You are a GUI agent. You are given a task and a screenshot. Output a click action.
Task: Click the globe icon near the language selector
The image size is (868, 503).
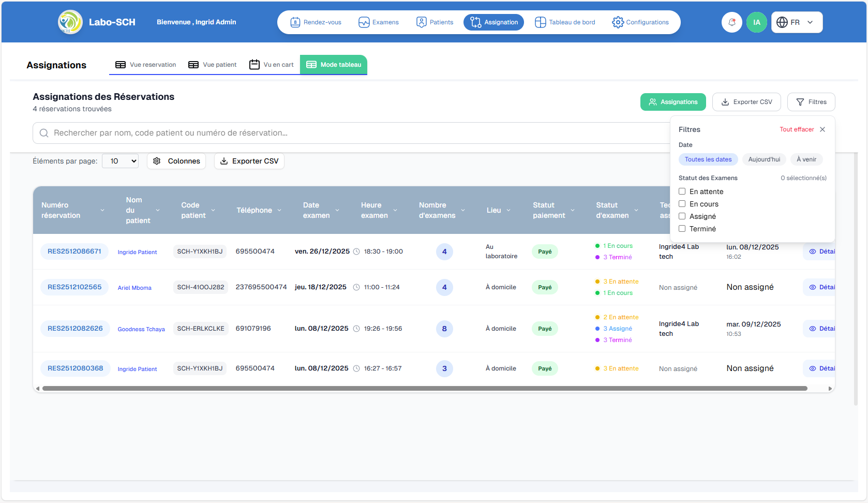point(783,22)
